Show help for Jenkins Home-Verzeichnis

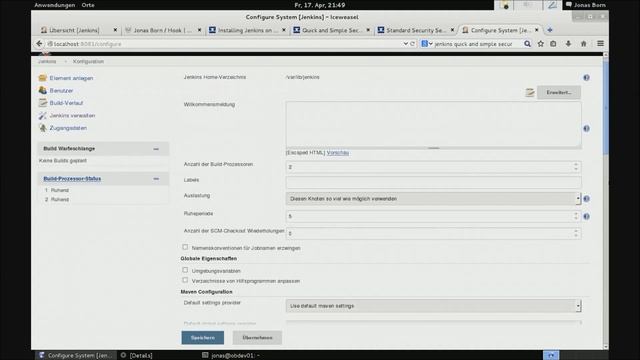[x=586, y=78]
